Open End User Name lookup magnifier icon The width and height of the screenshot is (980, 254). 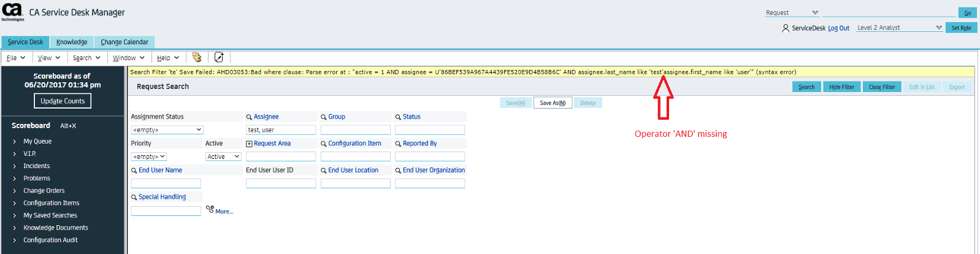tap(134, 171)
